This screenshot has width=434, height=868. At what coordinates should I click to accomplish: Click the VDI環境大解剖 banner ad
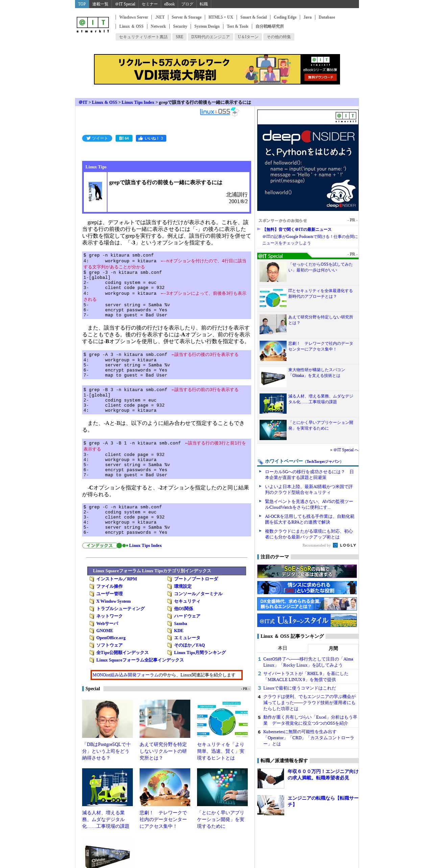217,69
